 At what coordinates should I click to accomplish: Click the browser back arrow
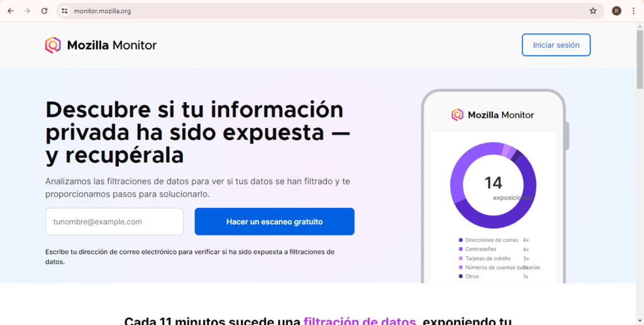(x=11, y=11)
